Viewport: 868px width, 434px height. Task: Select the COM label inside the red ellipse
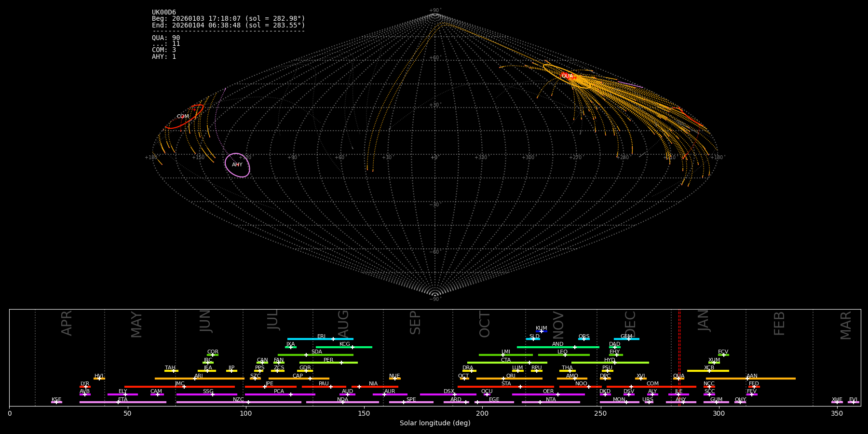(x=183, y=117)
